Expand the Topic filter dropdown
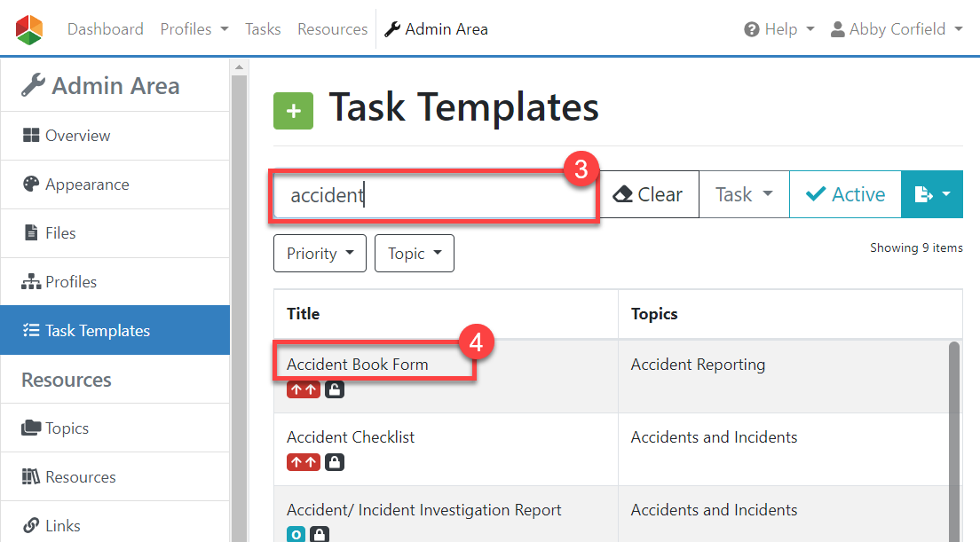 point(415,254)
